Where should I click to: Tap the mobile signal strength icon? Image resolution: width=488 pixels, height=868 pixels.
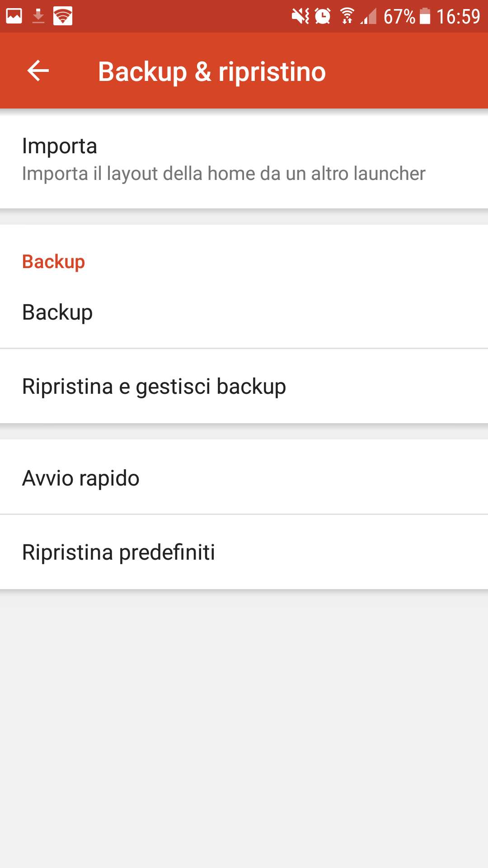(x=369, y=16)
